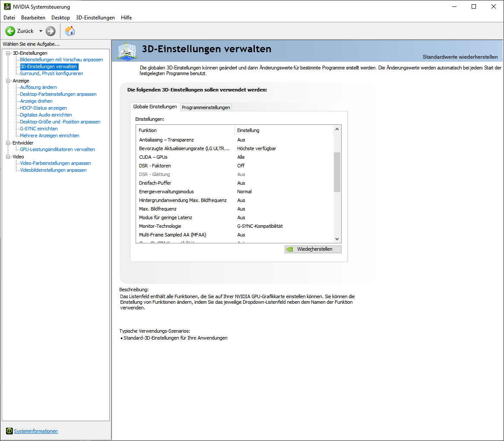Screen dimensions: 504x441
Task: Select the Globale Einstellungen tab
Action: click(155, 107)
